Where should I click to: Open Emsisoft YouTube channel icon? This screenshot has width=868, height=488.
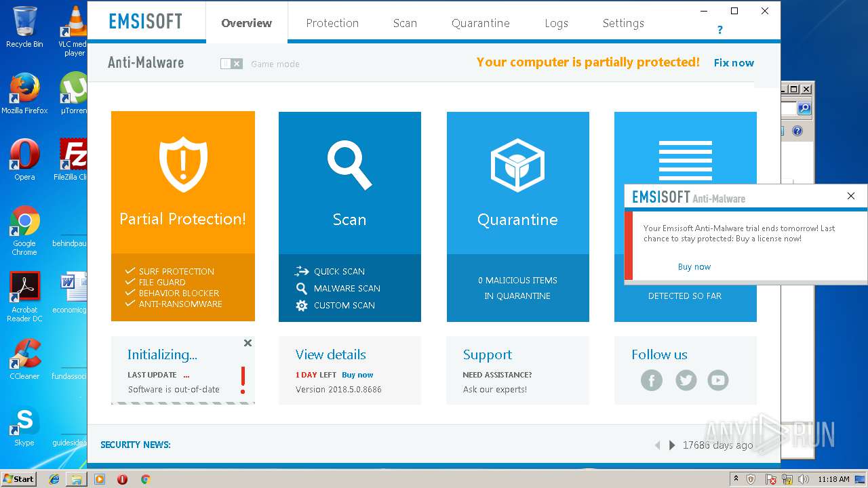[718, 380]
